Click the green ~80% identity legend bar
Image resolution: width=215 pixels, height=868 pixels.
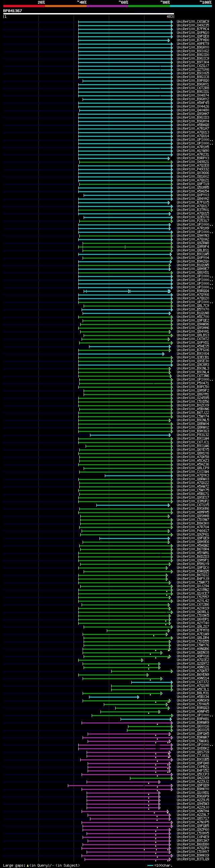click(x=149, y=6)
